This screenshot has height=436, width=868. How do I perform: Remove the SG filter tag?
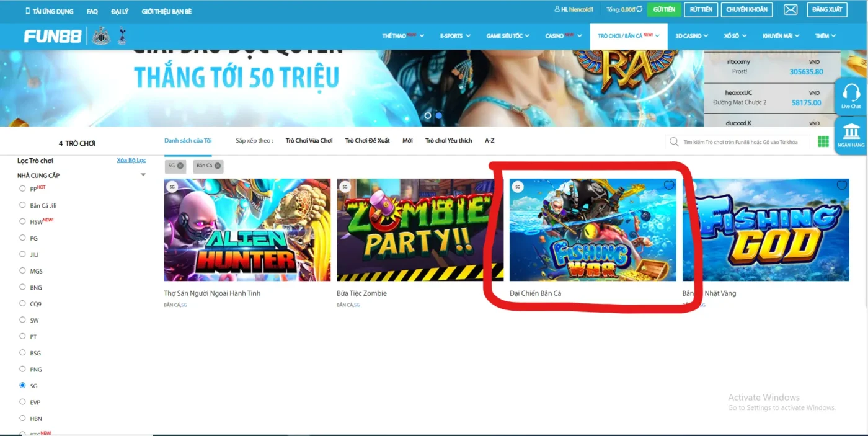[180, 166]
